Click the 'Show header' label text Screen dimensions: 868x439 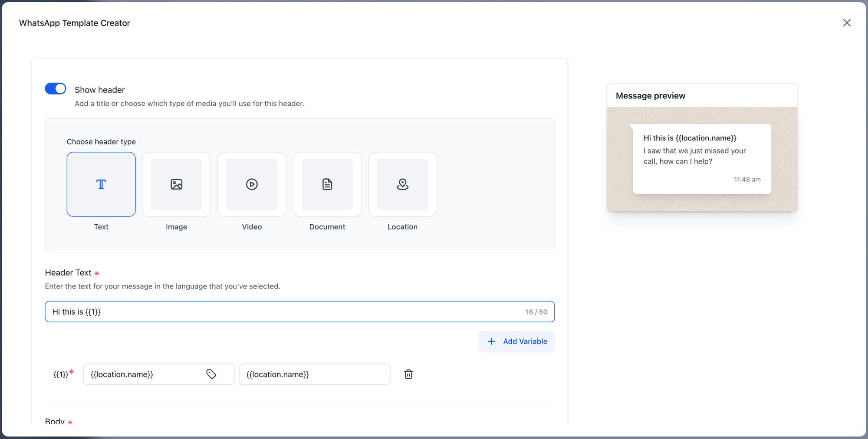tap(100, 90)
